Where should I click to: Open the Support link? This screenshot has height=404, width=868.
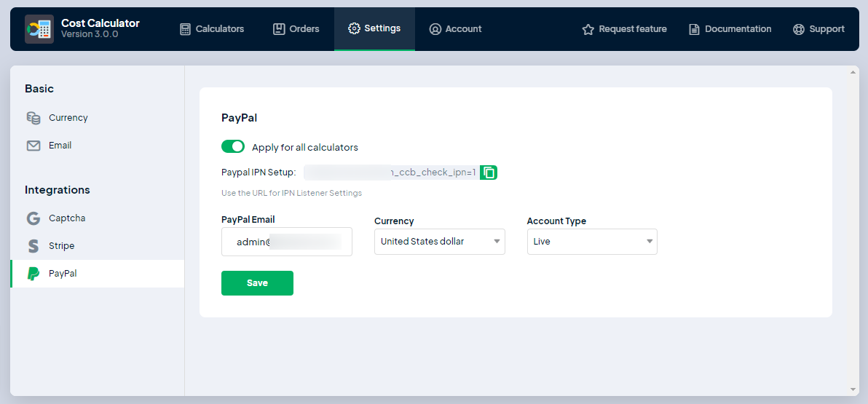click(x=818, y=29)
